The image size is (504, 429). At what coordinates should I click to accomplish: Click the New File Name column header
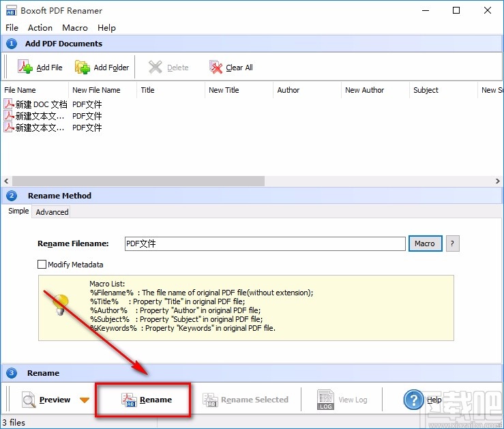pyautogui.click(x=102, y=90)
